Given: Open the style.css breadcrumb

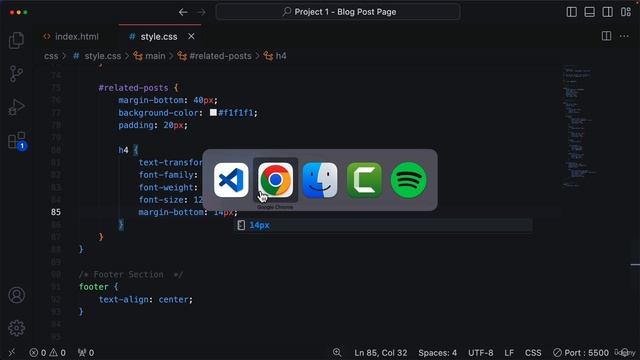Looking at the screenshot, I should click(x=97, y=56).
